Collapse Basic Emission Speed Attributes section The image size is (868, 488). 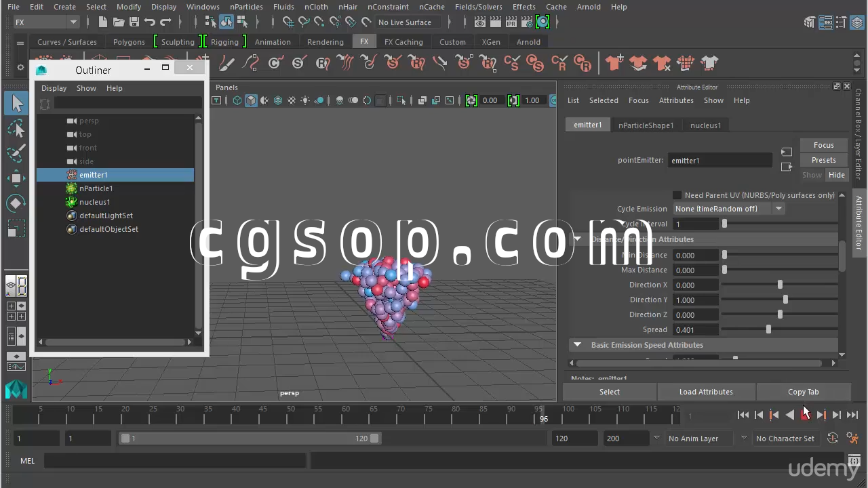click(x=578, y=345)
